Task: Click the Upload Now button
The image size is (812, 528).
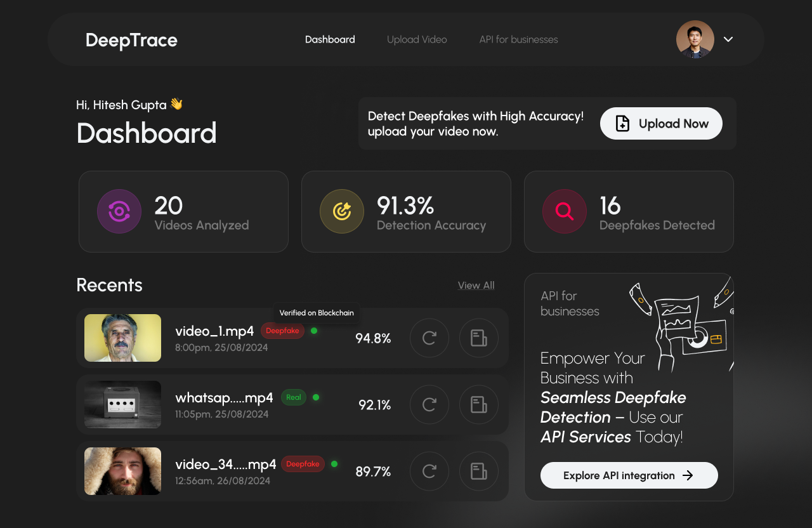Action: (661, 123)
